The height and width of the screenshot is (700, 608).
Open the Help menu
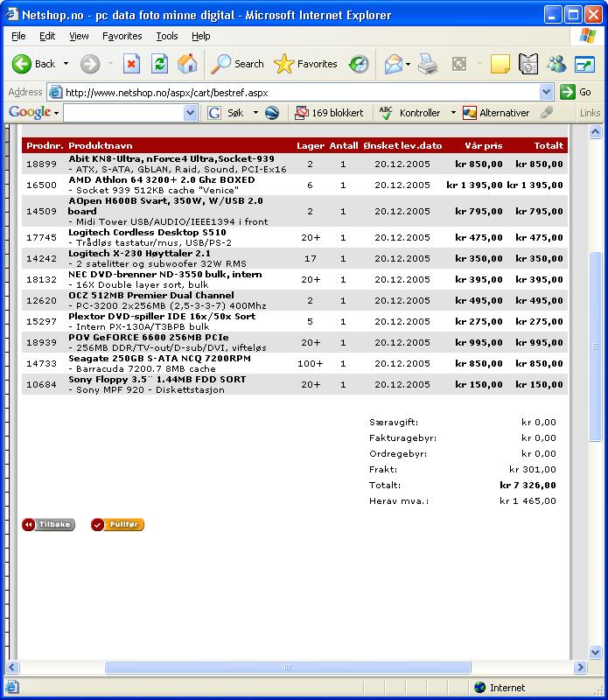tap(201, 36)
